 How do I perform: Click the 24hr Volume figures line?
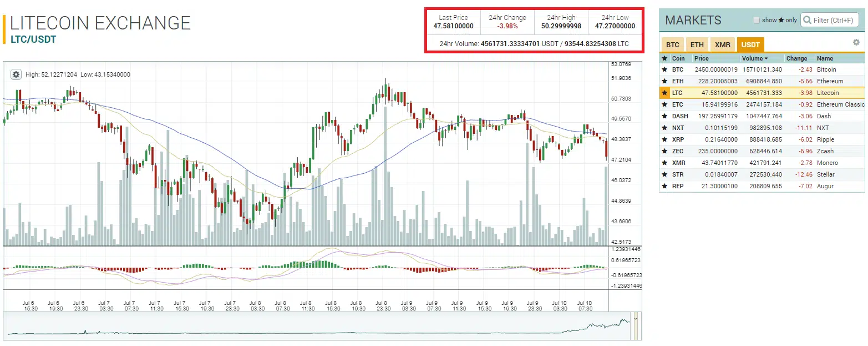534,43
